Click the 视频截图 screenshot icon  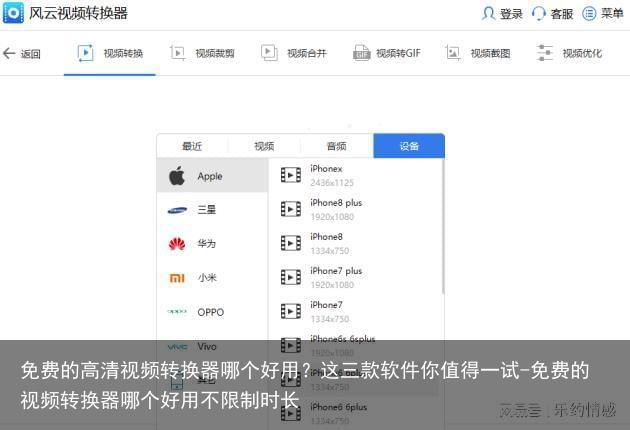(453, 53)
